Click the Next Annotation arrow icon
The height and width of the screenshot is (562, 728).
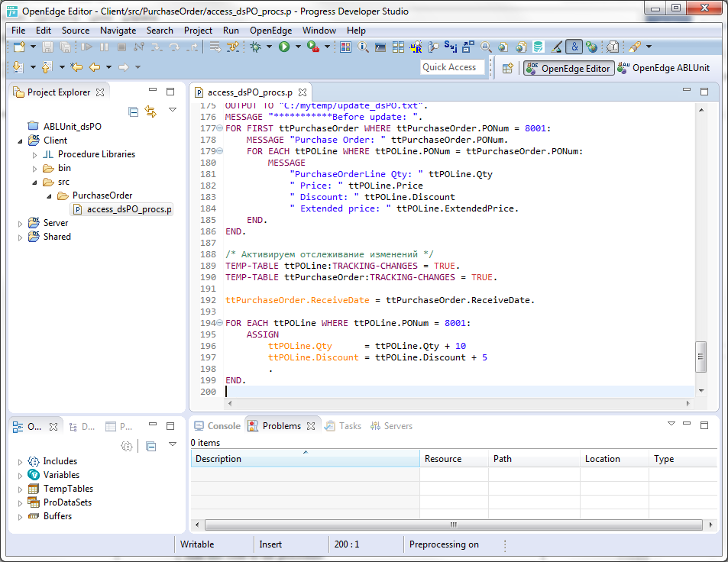[x=18, y=67]
